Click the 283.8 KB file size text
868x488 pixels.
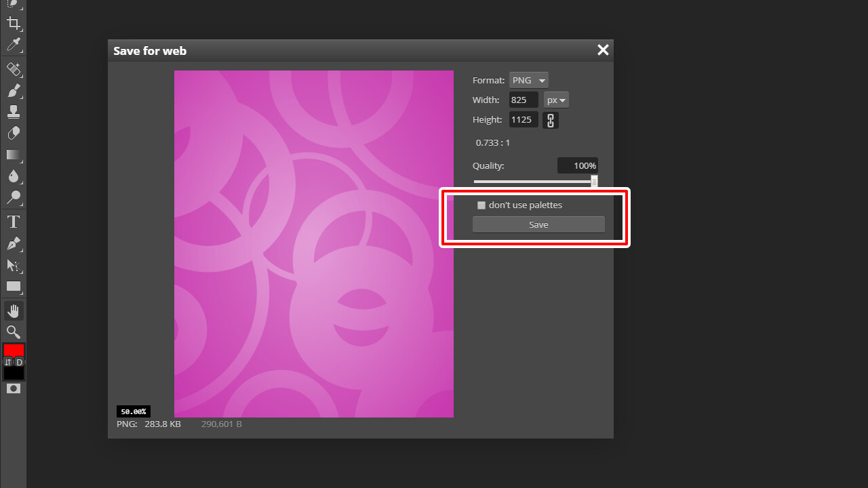163,424
